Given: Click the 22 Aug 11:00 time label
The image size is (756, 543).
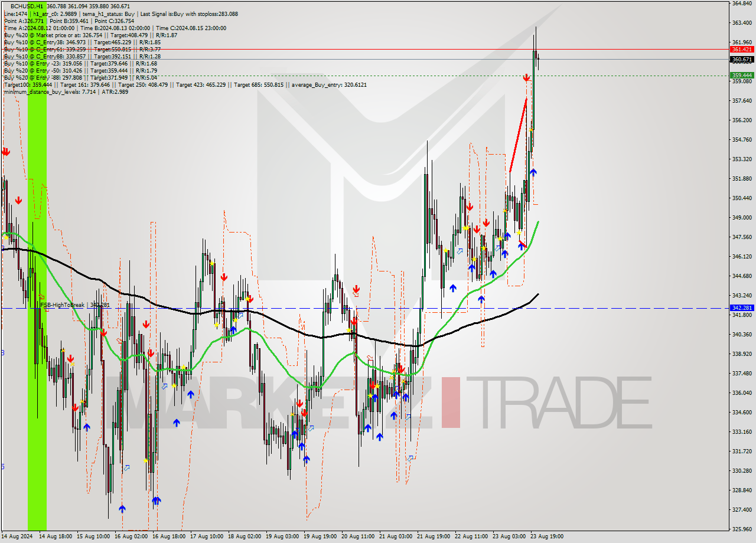Looking at the screenshot, I should [471, 537].
